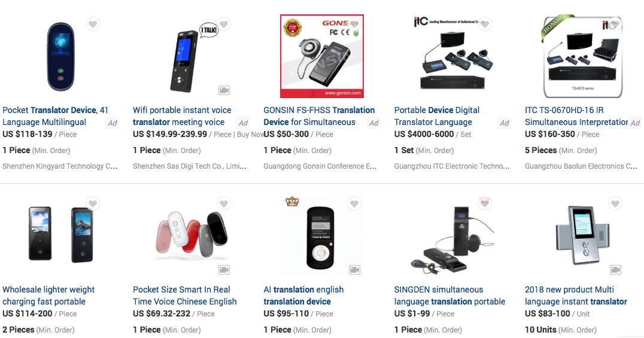Image resolution: width=644 pixels, height=338 pixels.
Task: Open SINGDEN simultaneous language translation listing
Action: pos(449,296)
